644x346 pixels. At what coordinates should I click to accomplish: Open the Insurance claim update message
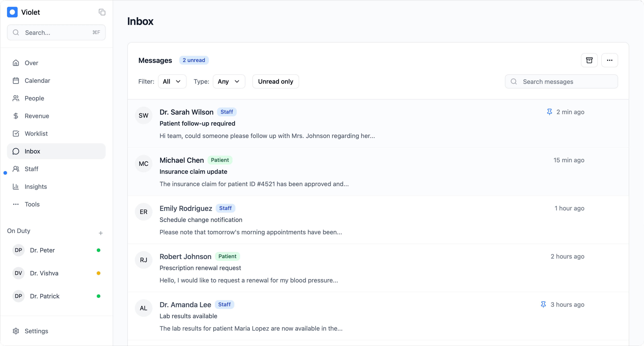(378, 172)
